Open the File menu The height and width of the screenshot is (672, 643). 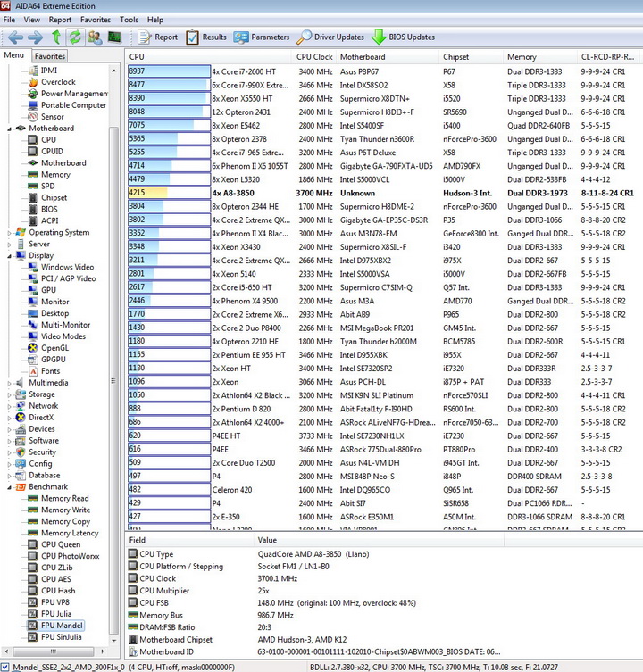[9, 20]
